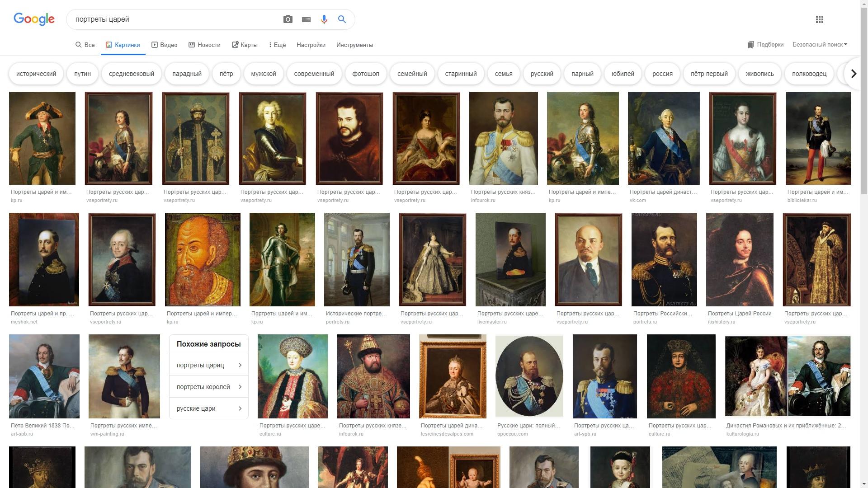Apply the мужской filter chip
This screenshot has height=488, width=868.
point(263,74)
